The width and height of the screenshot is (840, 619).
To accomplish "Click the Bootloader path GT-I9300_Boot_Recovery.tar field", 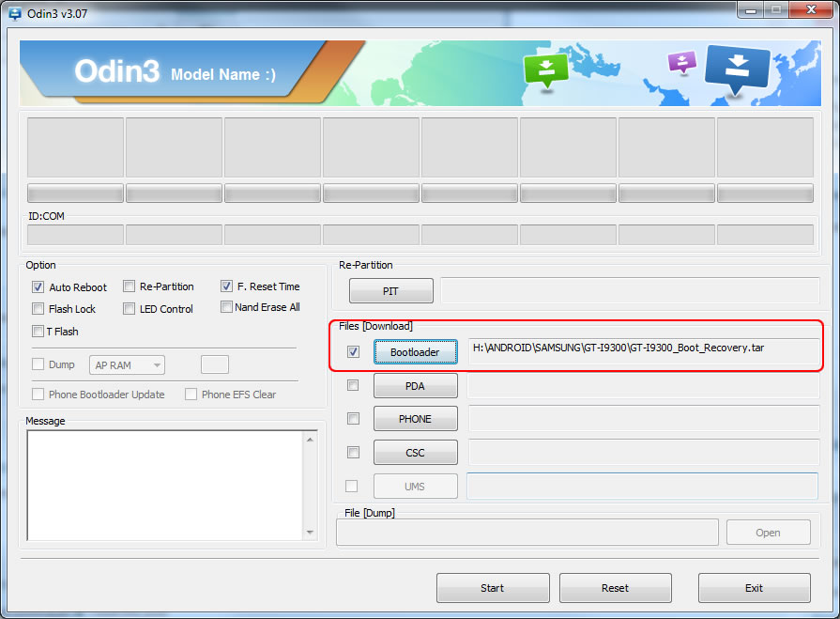I will pyautogui.click(x=645, y=351).
